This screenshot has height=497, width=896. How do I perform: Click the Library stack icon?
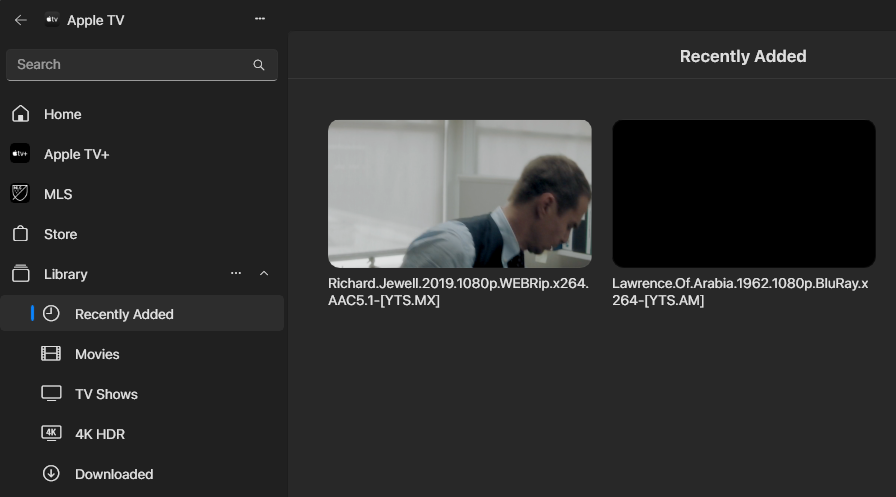tap(20, 274)
